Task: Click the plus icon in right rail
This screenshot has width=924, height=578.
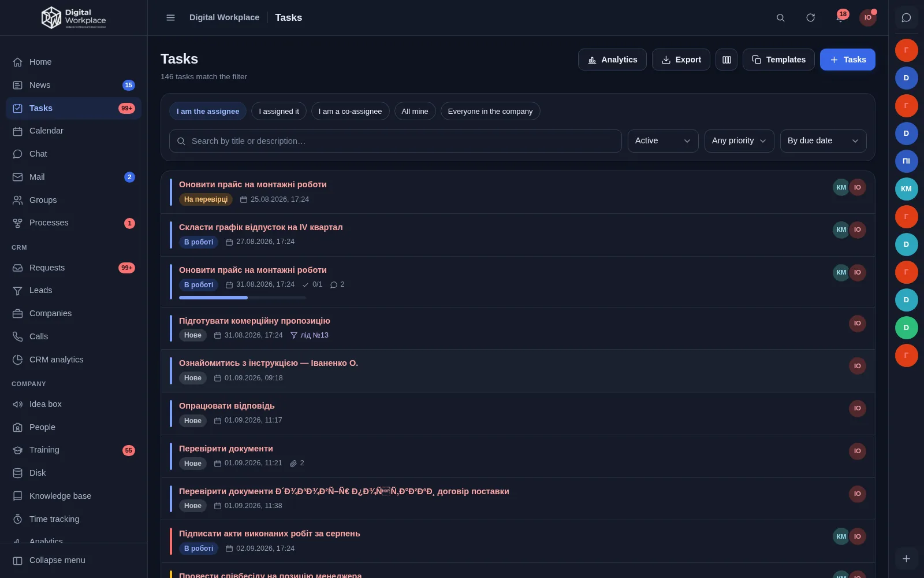Action: pyautogui.click(x=906, y=558)
